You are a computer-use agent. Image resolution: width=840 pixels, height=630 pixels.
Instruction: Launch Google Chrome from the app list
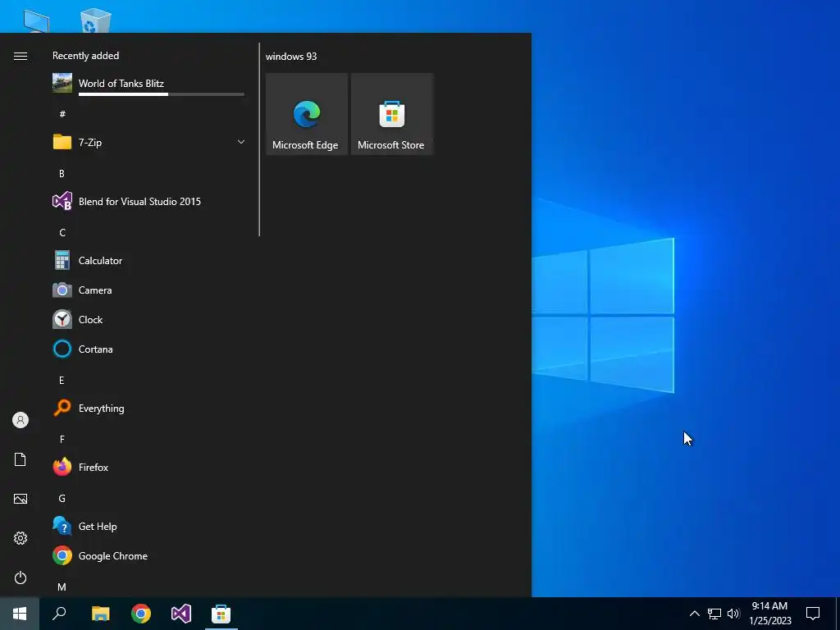point(148,556)
